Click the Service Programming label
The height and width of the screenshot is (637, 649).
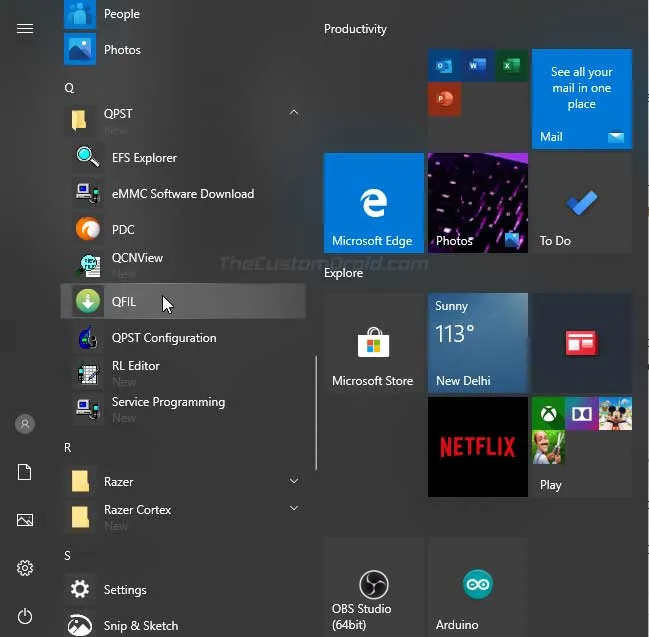(168, 402)
